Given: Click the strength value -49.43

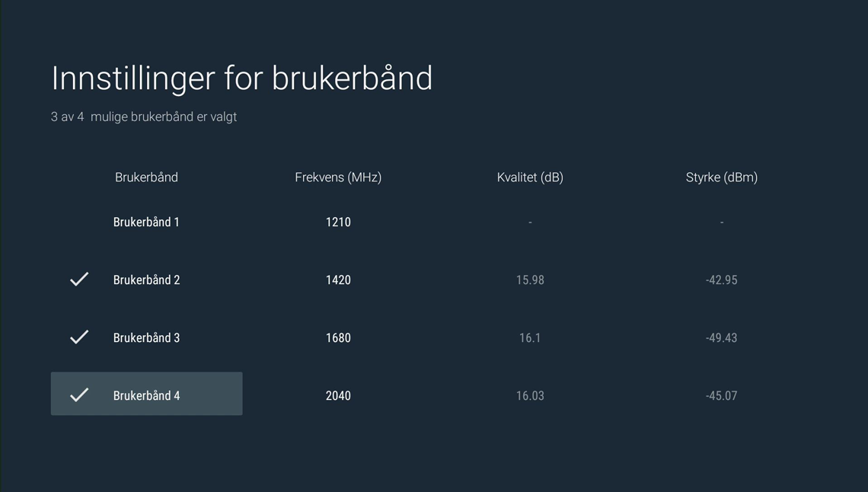Looking at the screenshot, I should (721, 337).
